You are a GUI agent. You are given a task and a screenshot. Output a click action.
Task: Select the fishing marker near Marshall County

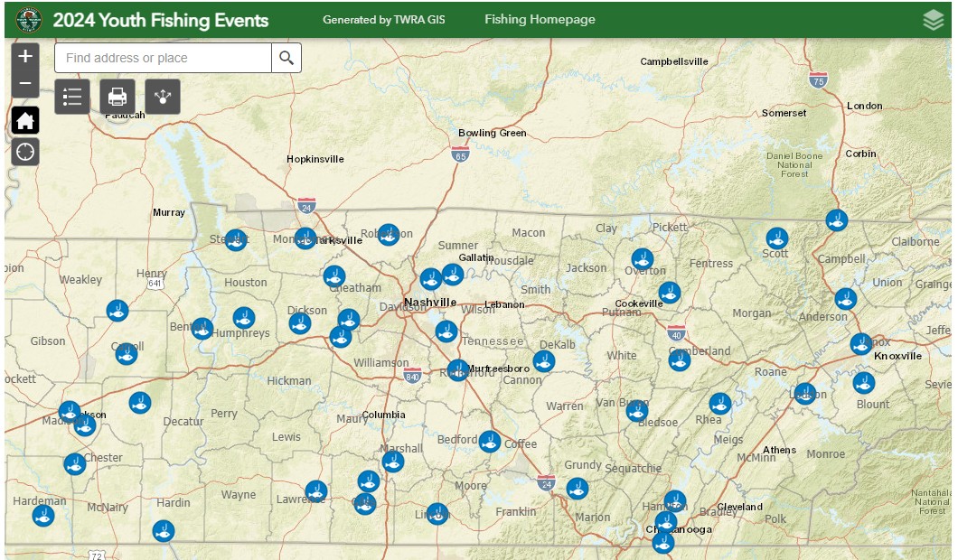(x=393, y=461)
